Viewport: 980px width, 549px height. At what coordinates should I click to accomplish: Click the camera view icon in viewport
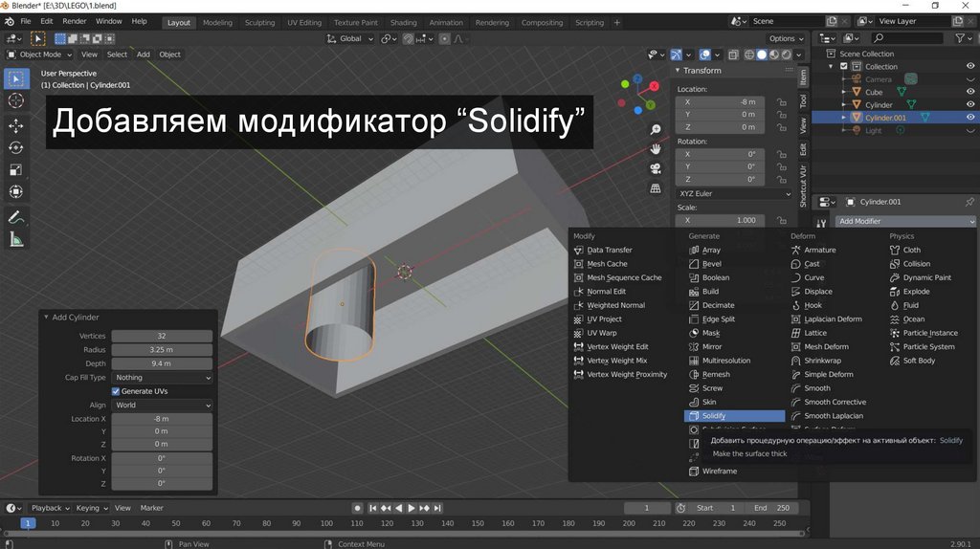656,168
